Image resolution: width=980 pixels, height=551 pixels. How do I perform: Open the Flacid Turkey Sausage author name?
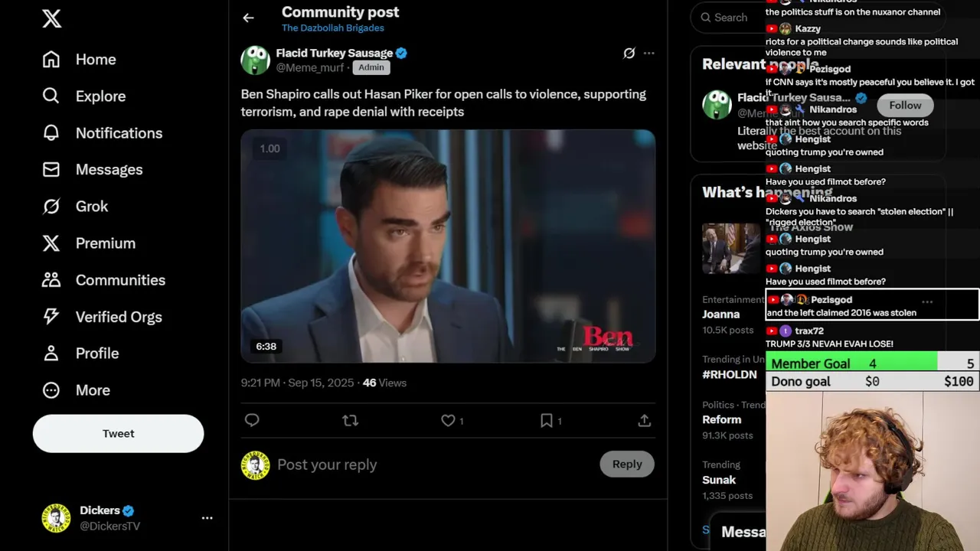(x=335, y=53)
